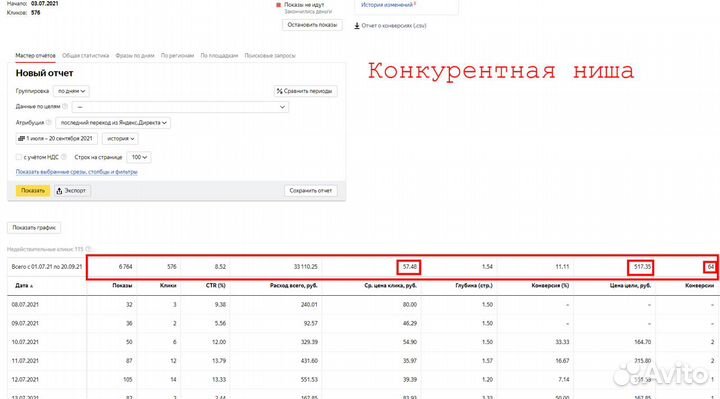Click spend value 92.57

pyautogui.click(x=310, y=323)
